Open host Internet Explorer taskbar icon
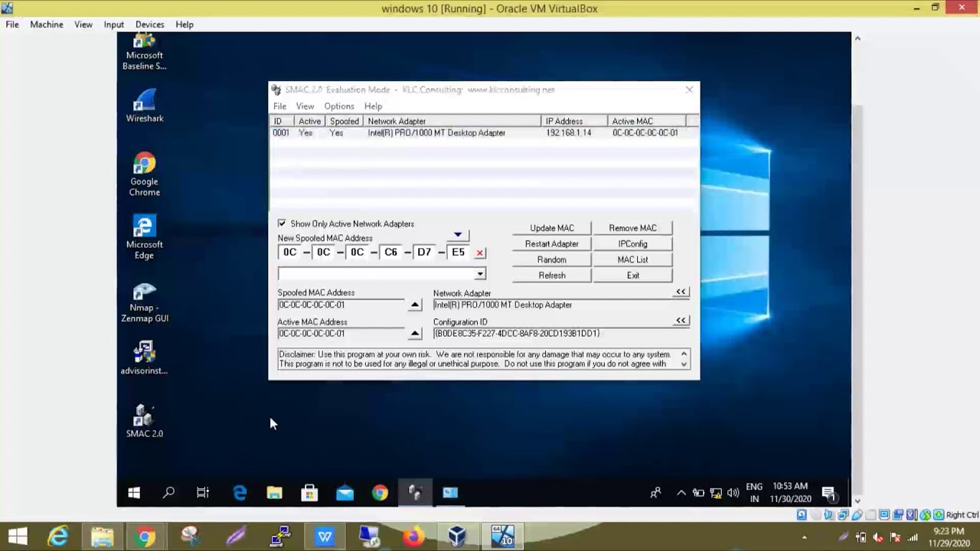The width and height of the screenshot is (980, 551). tap(58, 537)
